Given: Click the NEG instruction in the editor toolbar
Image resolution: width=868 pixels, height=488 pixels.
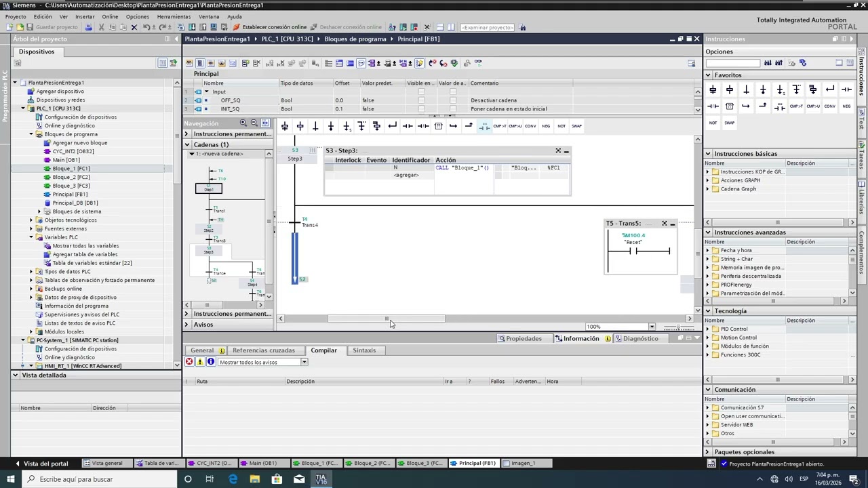Looking at the screenshot, I should pos(546,126).
